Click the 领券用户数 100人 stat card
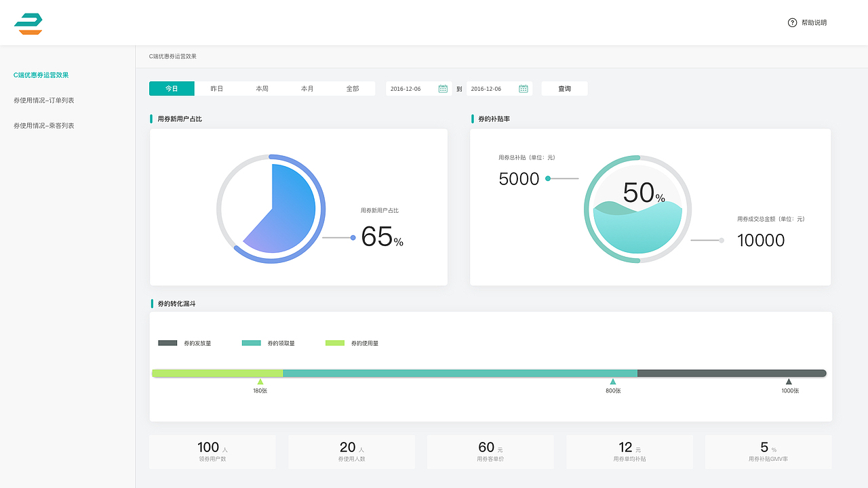This screenshot has width=868, height=488. tap(212, 451)
